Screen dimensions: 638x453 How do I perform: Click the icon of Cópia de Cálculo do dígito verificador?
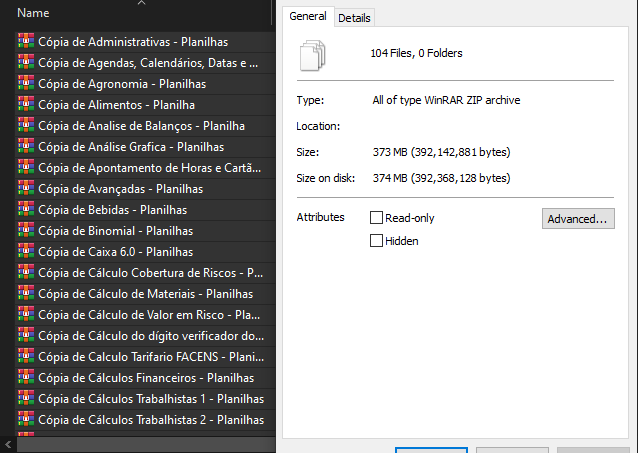click(x=26, y=335)
